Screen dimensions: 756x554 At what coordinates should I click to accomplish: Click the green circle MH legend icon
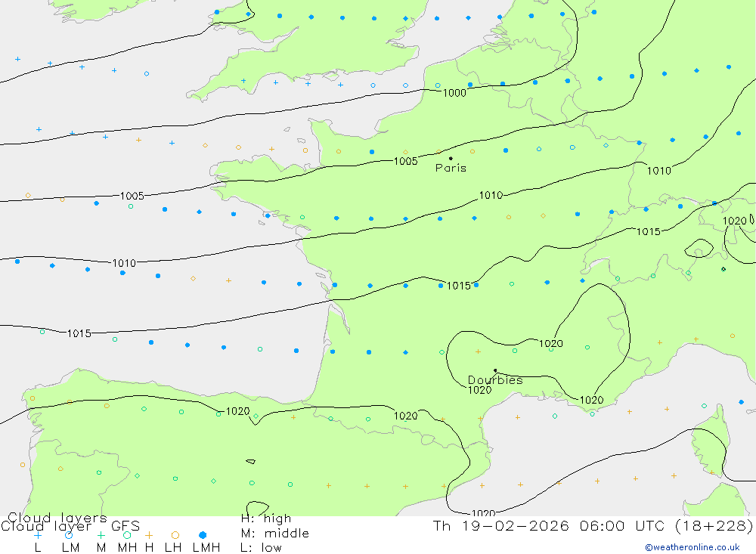pos(127,535)
